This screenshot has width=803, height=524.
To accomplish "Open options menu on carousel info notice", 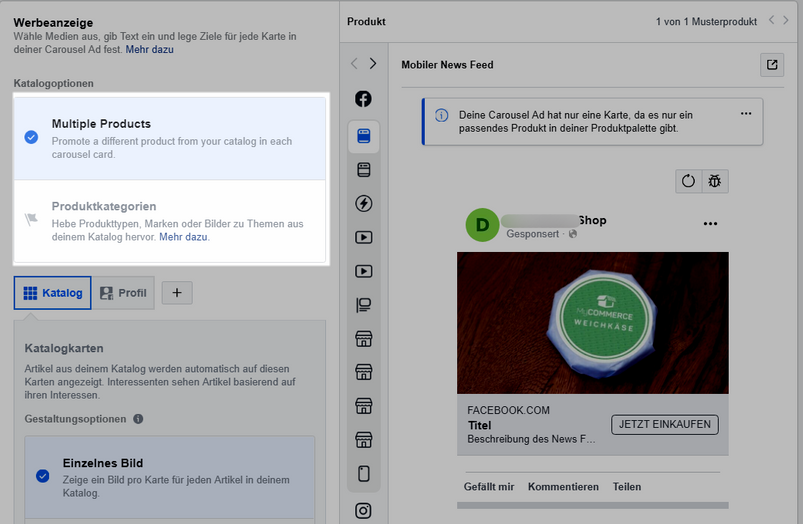I will (x=745, y=114).
